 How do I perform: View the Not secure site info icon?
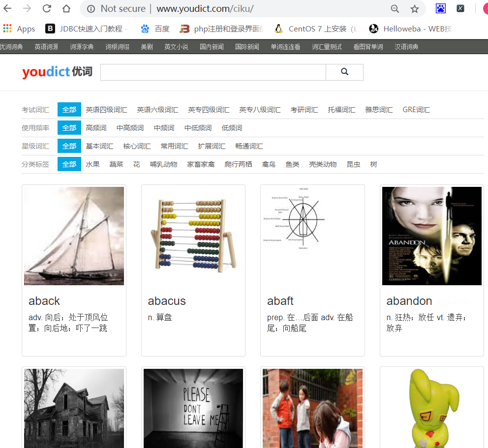pyautogui.click(x=91, y=9)
